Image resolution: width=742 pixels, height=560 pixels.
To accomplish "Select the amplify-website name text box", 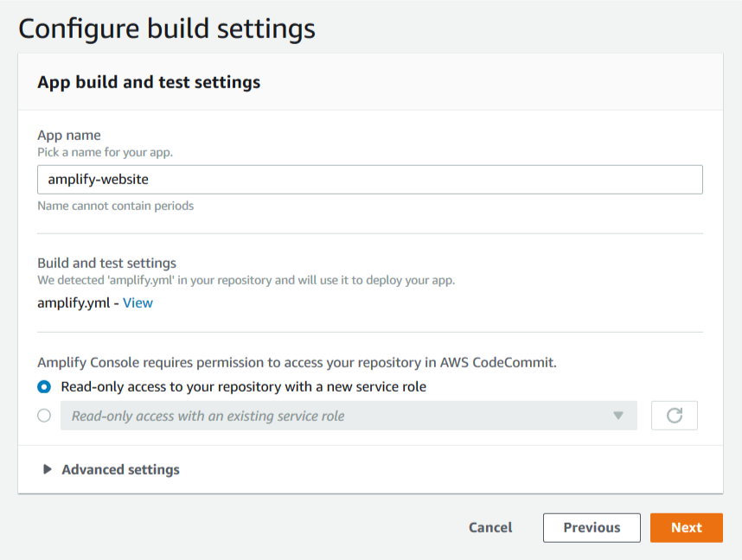I will tap(369, 179).
